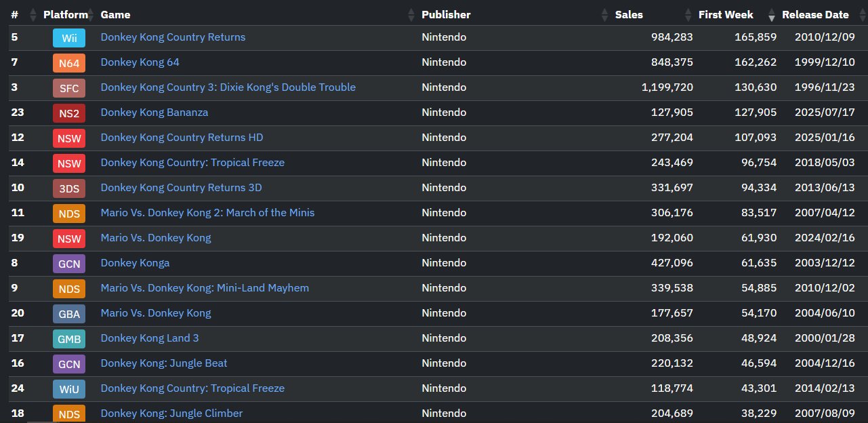Click the WiU platform badge
The height and width of the screenshot is (423, 868).
point(69,389)
